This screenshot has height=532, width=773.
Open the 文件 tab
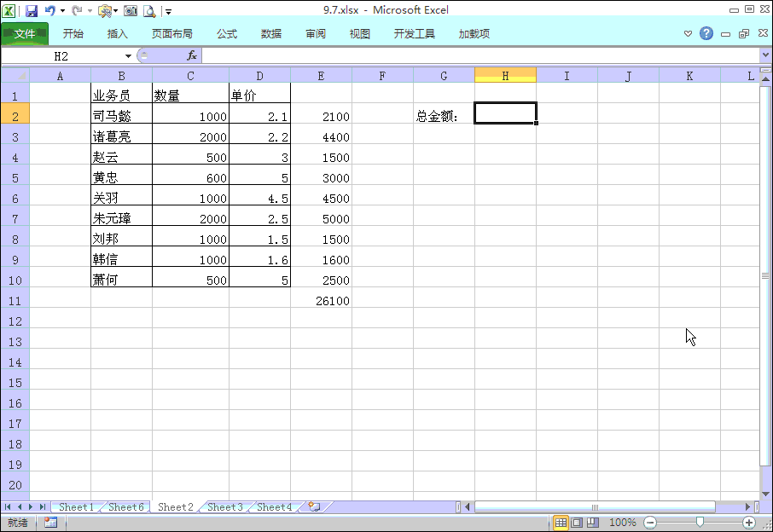[x=25, y=33]
